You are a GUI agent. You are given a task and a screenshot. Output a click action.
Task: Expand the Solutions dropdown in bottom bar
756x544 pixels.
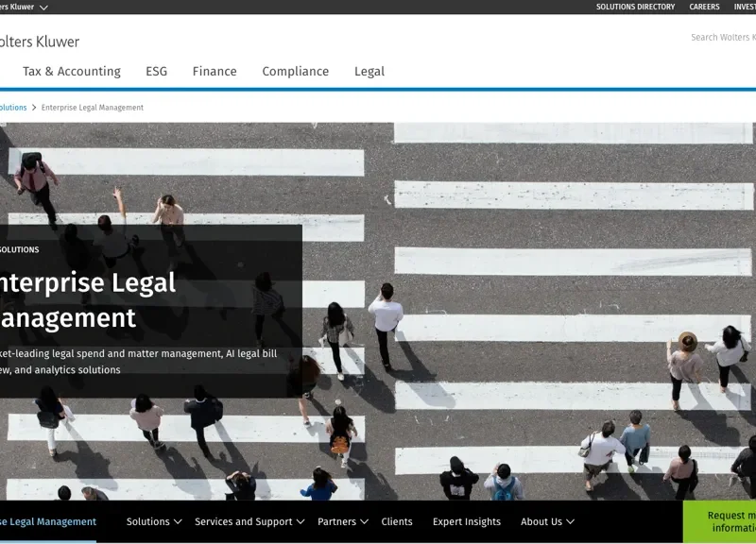154,521
